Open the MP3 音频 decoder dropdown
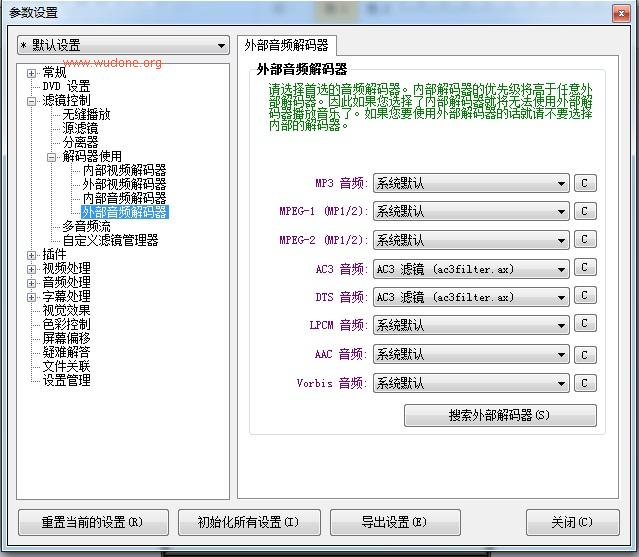The width and height of the screenshot is (639, 557). (x=471, y=183)
